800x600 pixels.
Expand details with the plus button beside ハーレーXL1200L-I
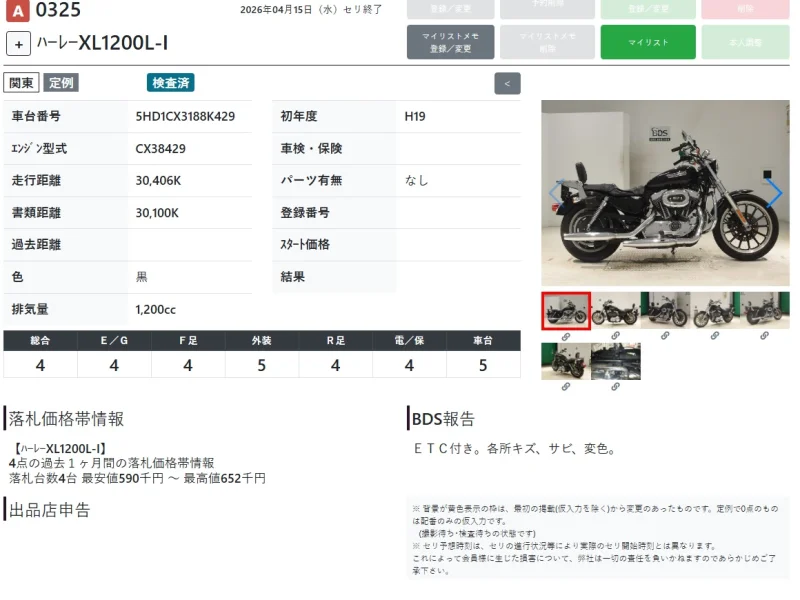click(x=18, y=44)
